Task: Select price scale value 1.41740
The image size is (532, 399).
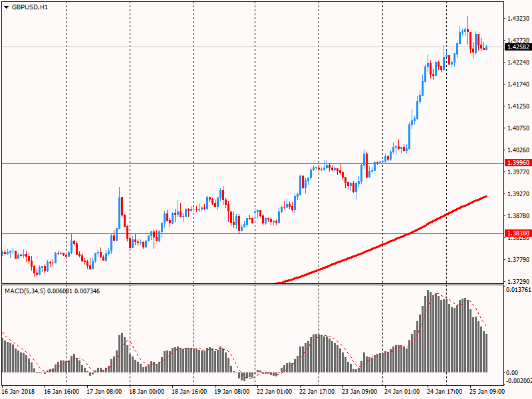Action: pos(518,84)
